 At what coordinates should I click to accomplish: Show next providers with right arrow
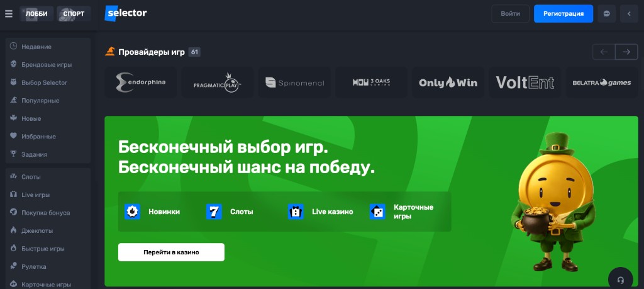click(x=626, y=52)
